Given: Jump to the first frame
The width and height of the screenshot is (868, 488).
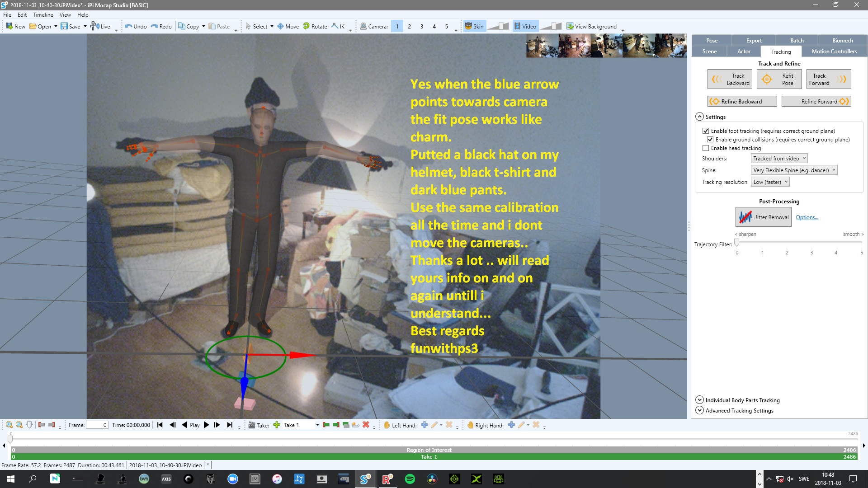Looking at the screenshot, I should point(160,425).
